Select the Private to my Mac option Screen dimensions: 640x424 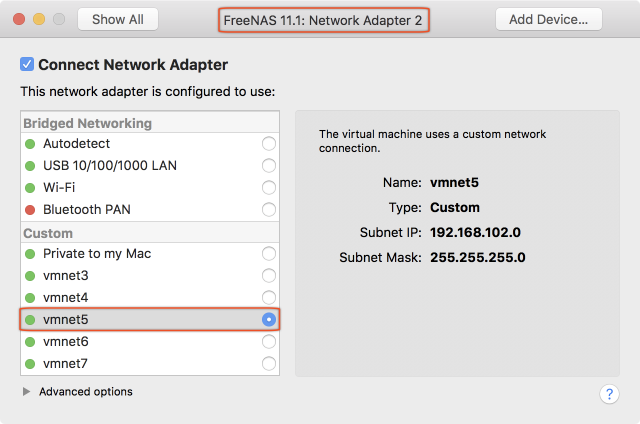(268, 254)
